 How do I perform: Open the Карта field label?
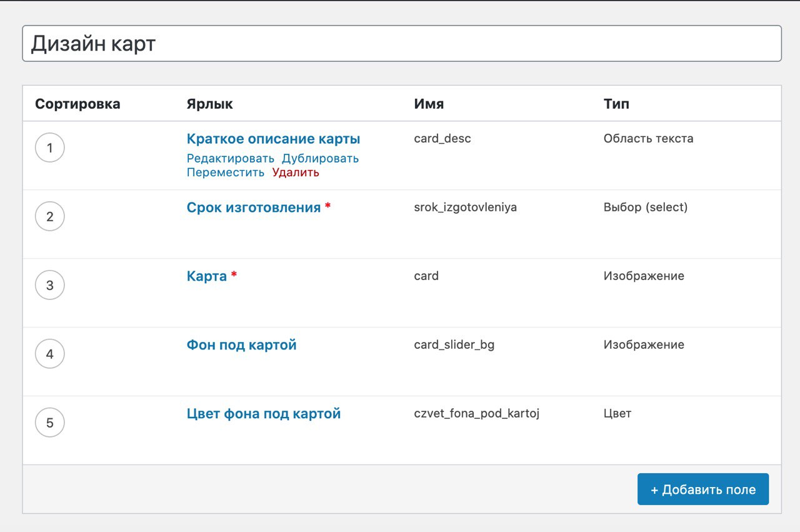coord(207,276)
